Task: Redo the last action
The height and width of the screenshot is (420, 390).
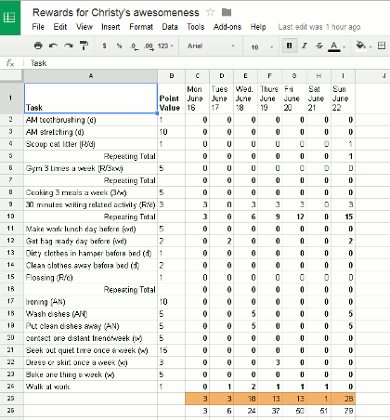Action: coord(68,46)
